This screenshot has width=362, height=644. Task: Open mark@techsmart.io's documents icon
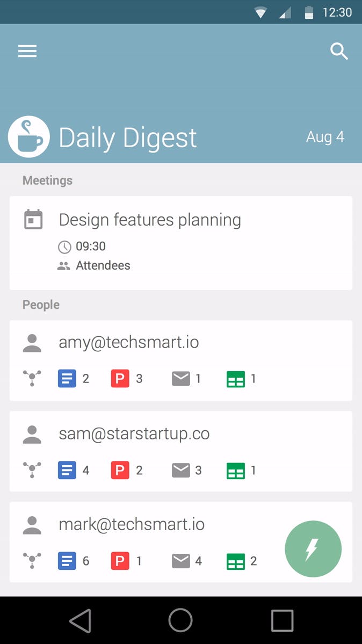click(67, 561)
